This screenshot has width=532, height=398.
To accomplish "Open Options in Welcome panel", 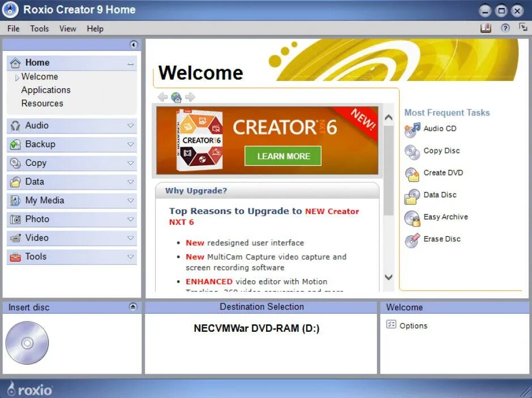I will coord(413,326).
